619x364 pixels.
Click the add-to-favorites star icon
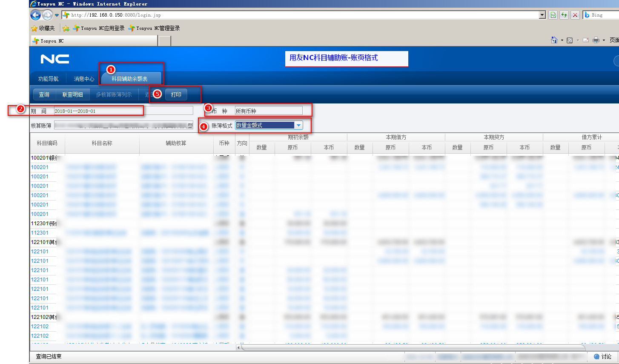click(x=66, y=29)
